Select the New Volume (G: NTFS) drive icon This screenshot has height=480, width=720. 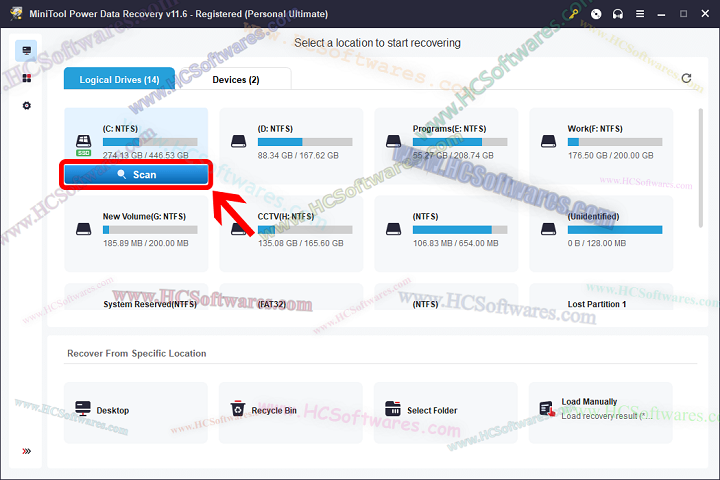tap(83, 229)
